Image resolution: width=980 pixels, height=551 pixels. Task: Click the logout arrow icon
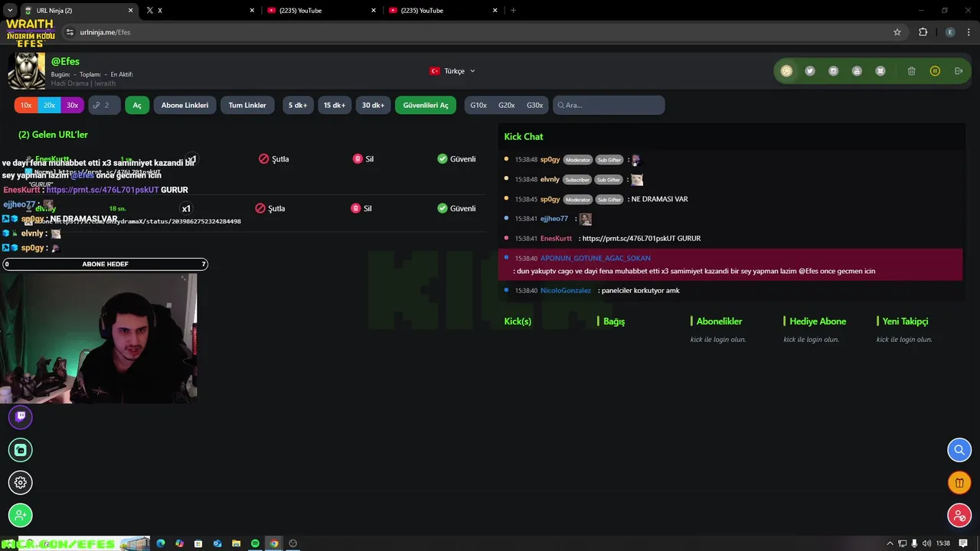(x=959, y=71)
